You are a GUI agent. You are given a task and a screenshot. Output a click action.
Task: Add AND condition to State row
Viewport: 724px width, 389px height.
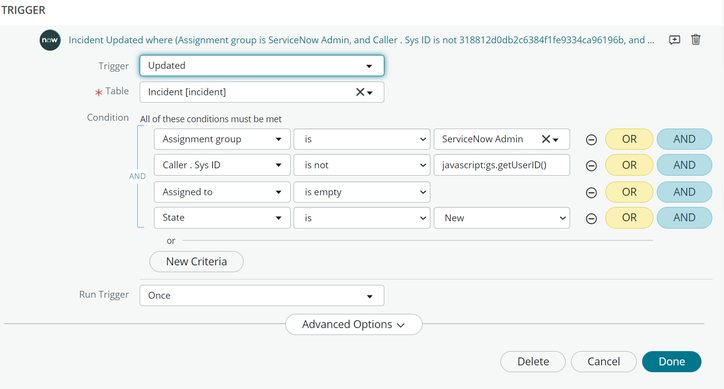[684, 218]
